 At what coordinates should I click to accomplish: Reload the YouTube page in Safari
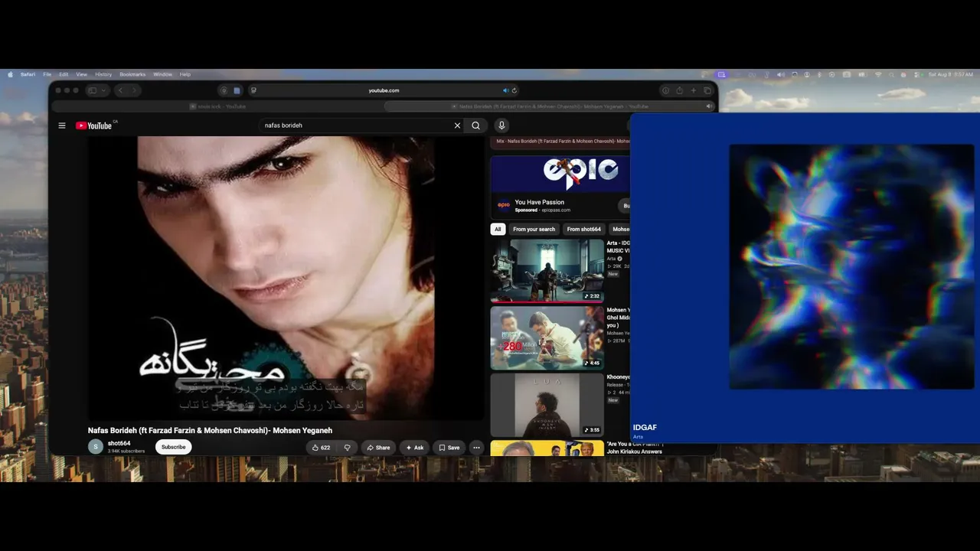click(x=514, y=90)
